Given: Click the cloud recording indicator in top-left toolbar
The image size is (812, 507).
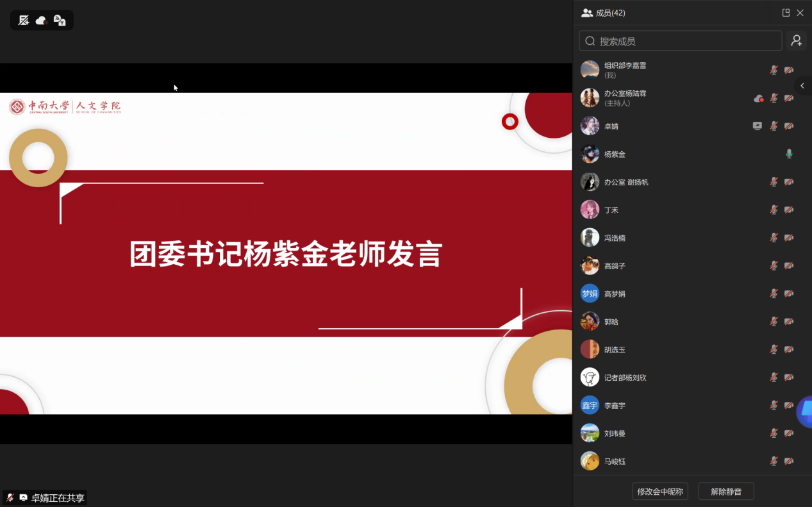Looking at the screenshot, I should [42, 21].
